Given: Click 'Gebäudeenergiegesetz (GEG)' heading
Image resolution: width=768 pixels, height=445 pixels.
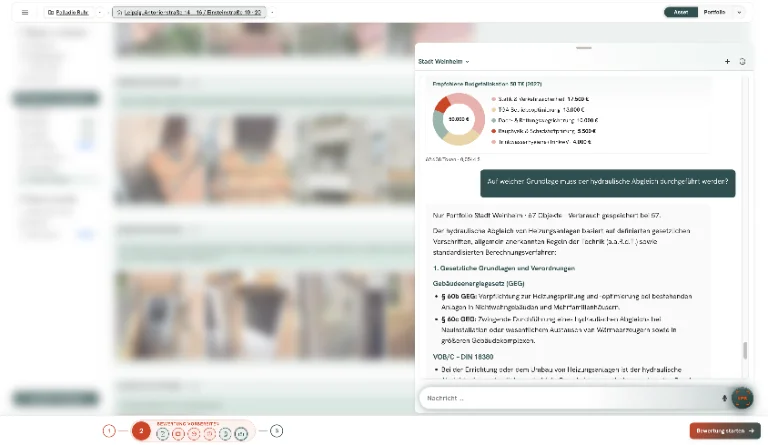Looking at the screenshot, I should pyautogui.click(x=479, y=283).
